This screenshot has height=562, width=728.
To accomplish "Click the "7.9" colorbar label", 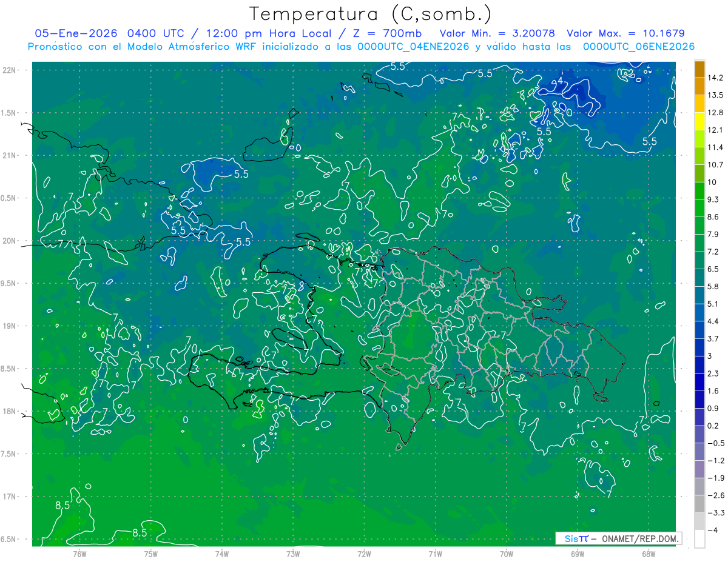I will [x=713, y=235].
